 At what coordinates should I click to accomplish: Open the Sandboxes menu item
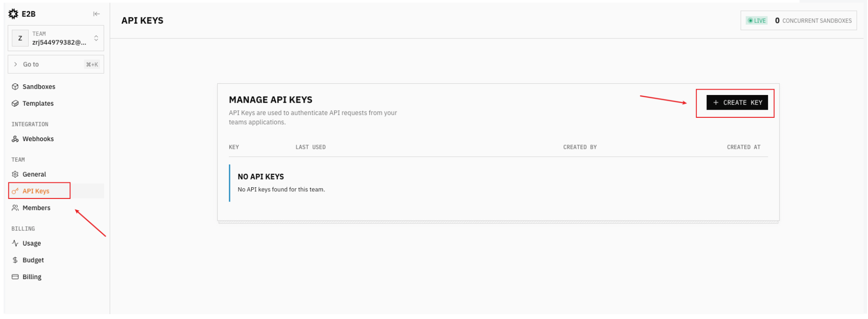pyautogui.click(x=39, y=86)
